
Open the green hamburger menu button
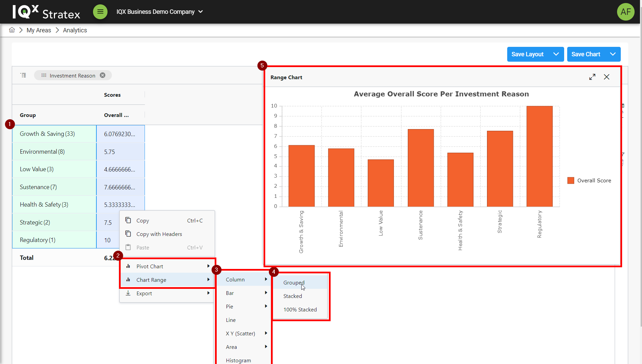point(100,12)
